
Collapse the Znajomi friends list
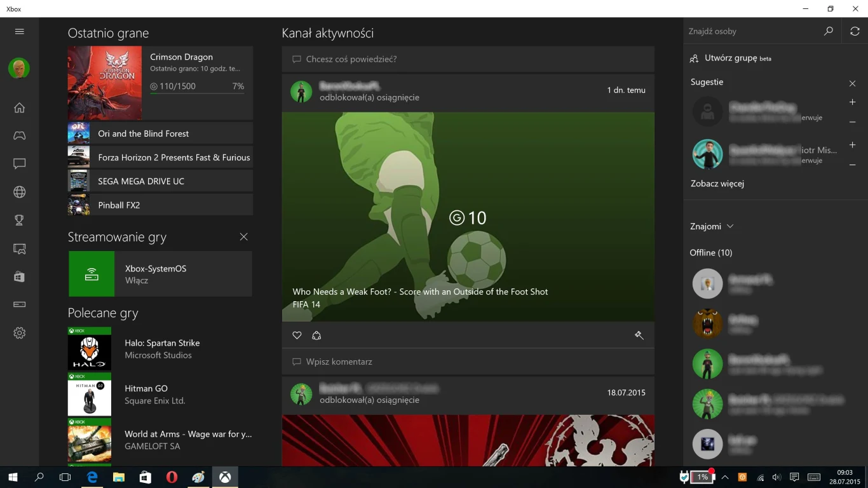coord(729,226)
